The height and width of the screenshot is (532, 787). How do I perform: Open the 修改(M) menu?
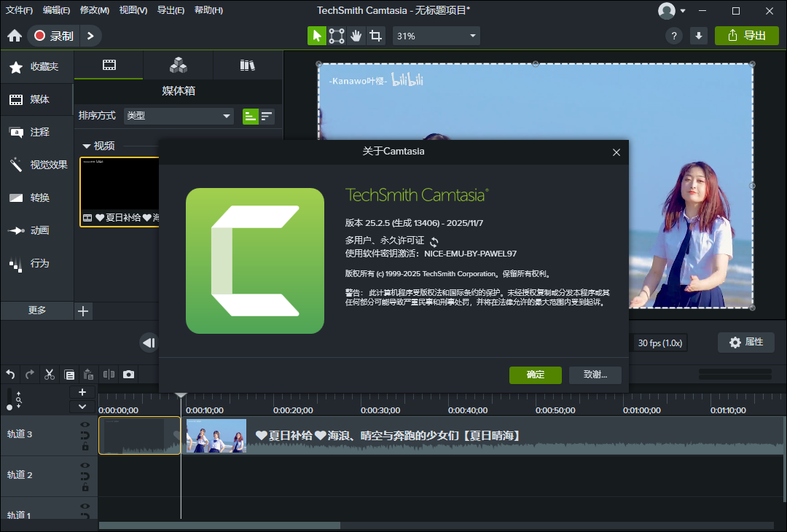coord(94,10)
